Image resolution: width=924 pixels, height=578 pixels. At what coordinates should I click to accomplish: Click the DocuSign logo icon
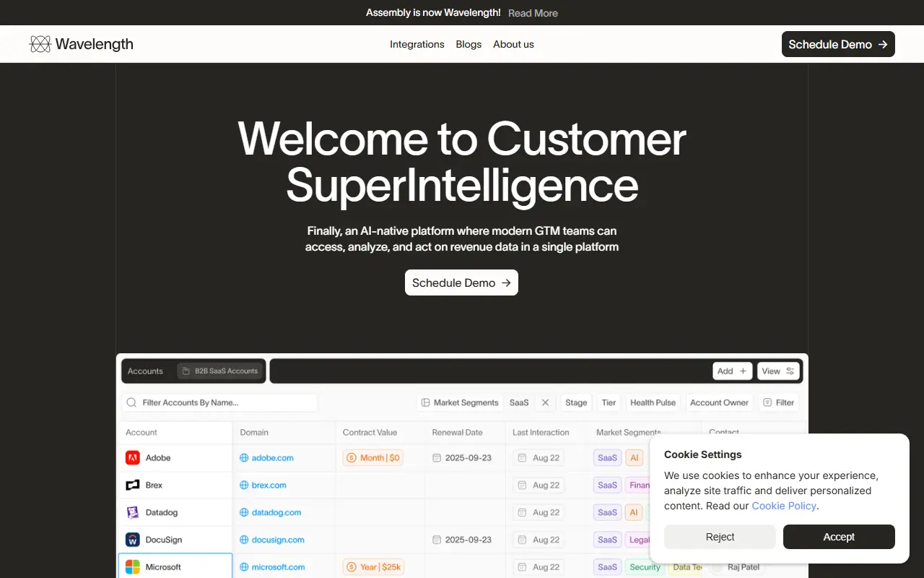click(x=133, y=540)
